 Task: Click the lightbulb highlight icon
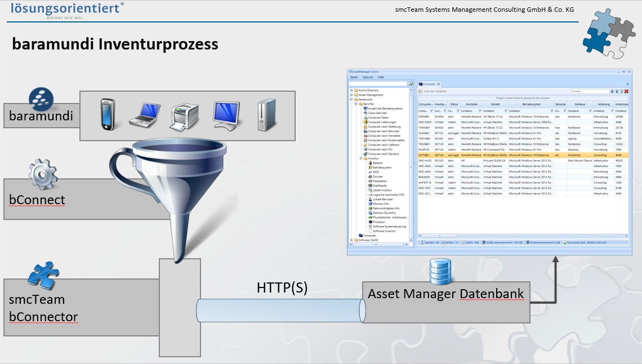coord(622,91)
